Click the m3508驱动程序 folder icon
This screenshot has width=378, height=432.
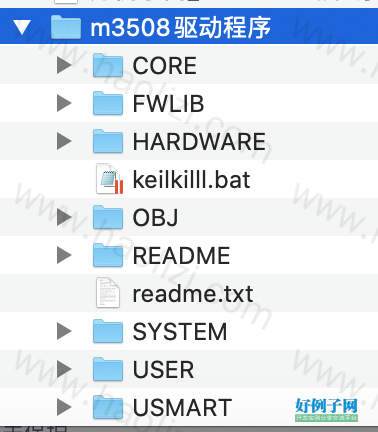click(66, 27)
